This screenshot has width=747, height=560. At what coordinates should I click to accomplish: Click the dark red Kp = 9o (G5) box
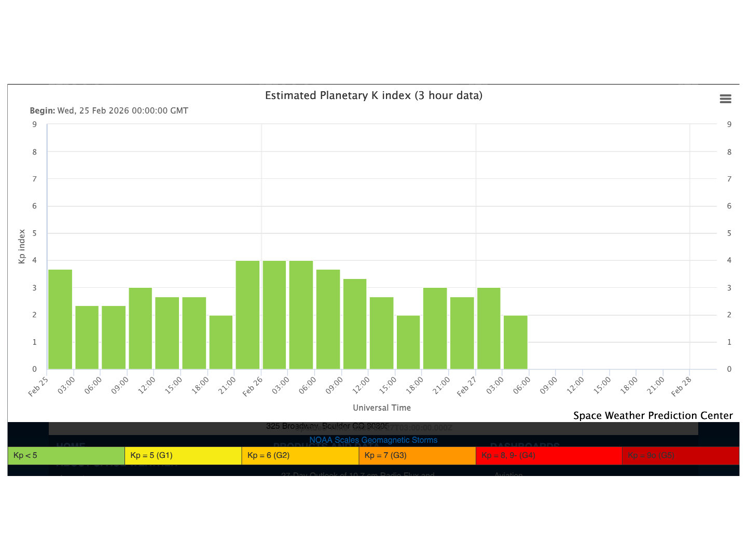click(680, 455)
